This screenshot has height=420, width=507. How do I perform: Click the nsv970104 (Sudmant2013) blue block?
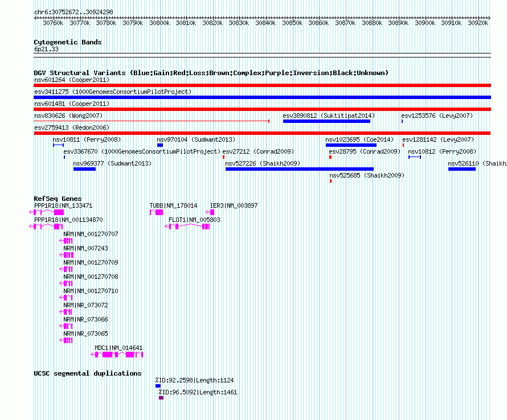160,145
